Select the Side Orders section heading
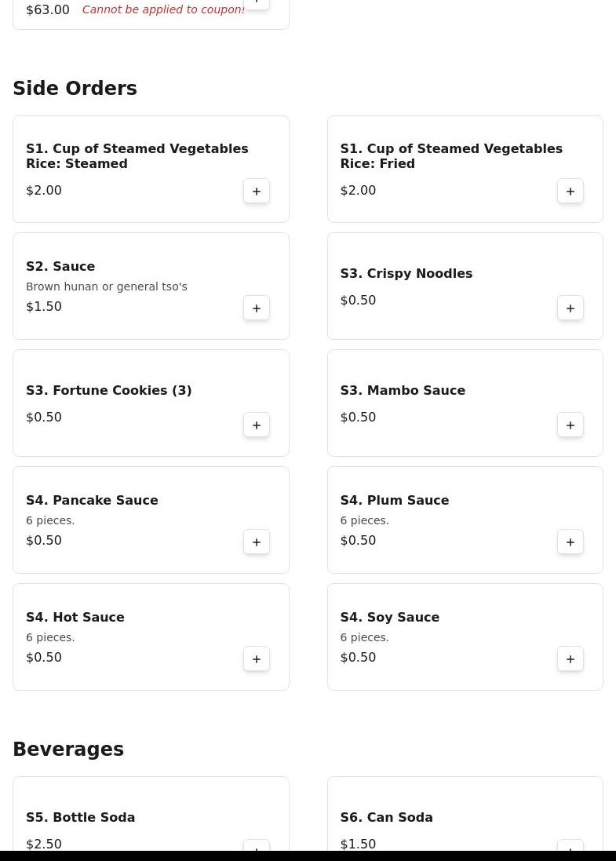The height and width of the screenshot is (861, 616). click(75, 88)
